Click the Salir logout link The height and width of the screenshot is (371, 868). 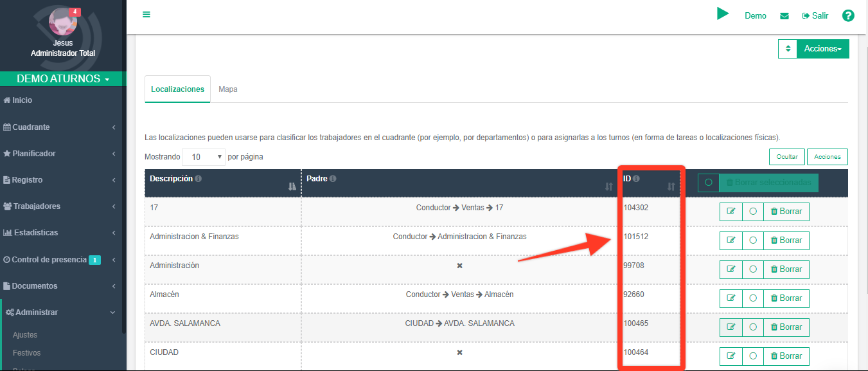tap(815, 16)
